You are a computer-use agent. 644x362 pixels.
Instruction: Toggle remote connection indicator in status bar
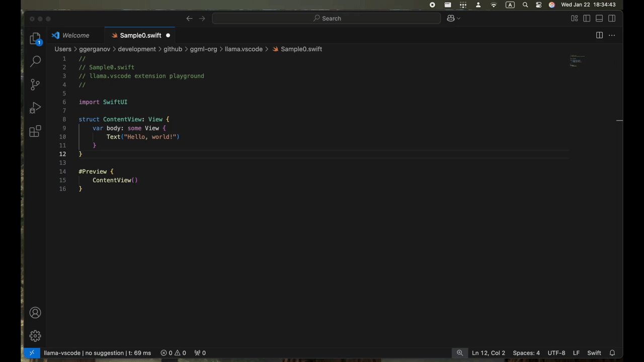point(32,352)
